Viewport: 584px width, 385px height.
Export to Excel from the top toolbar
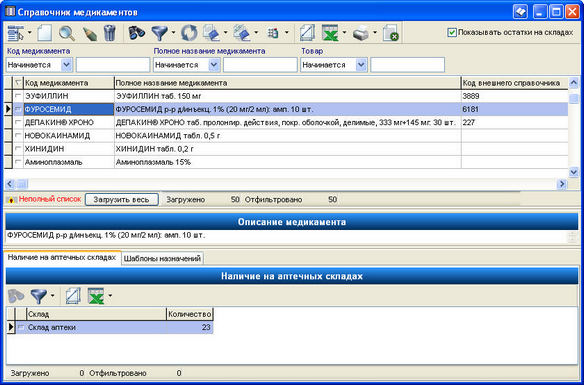[x=330, y=33]
